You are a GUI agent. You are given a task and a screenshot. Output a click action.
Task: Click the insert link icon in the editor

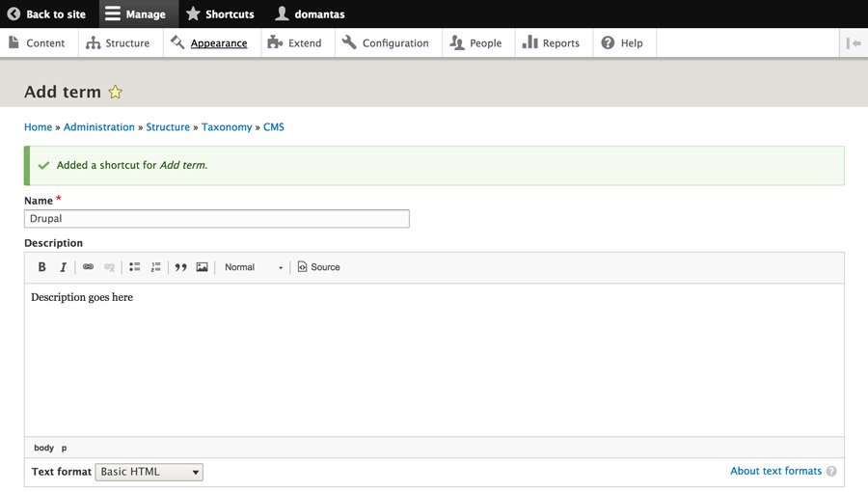coord(88,267)
